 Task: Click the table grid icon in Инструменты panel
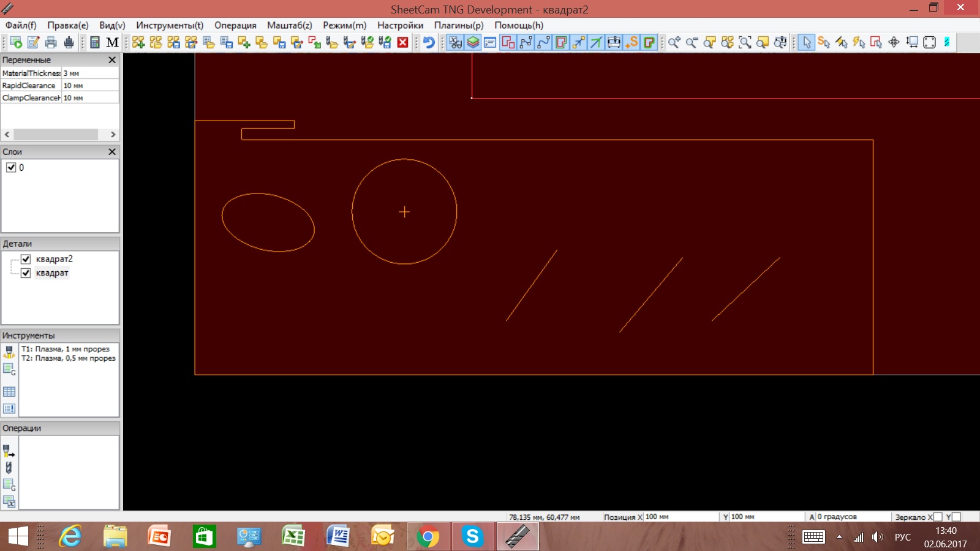click(x=9, y=392)
